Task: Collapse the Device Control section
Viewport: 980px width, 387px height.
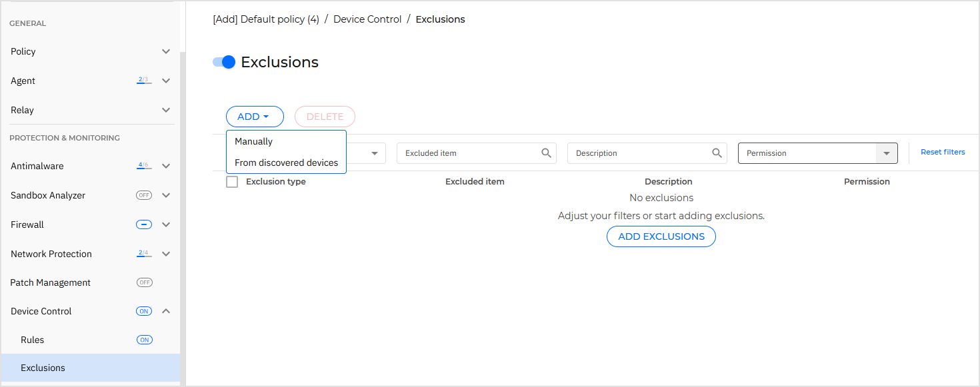Action: [x=165, y=310]
